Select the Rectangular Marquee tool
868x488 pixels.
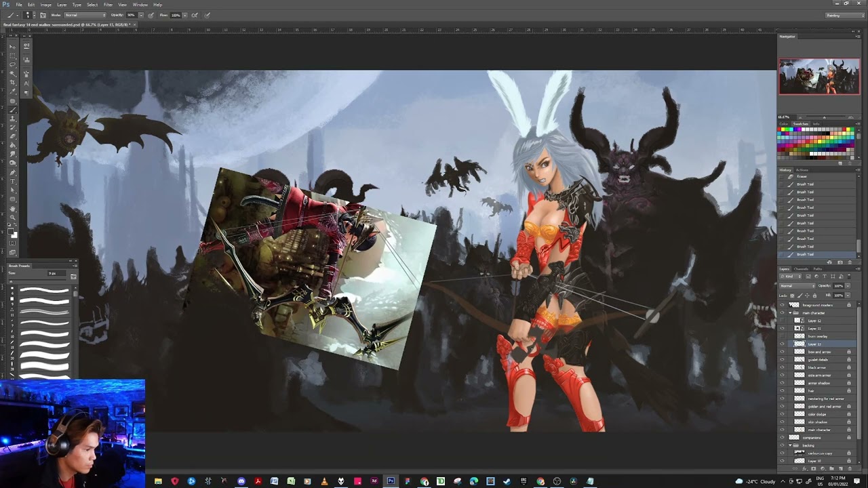(12, 56)
